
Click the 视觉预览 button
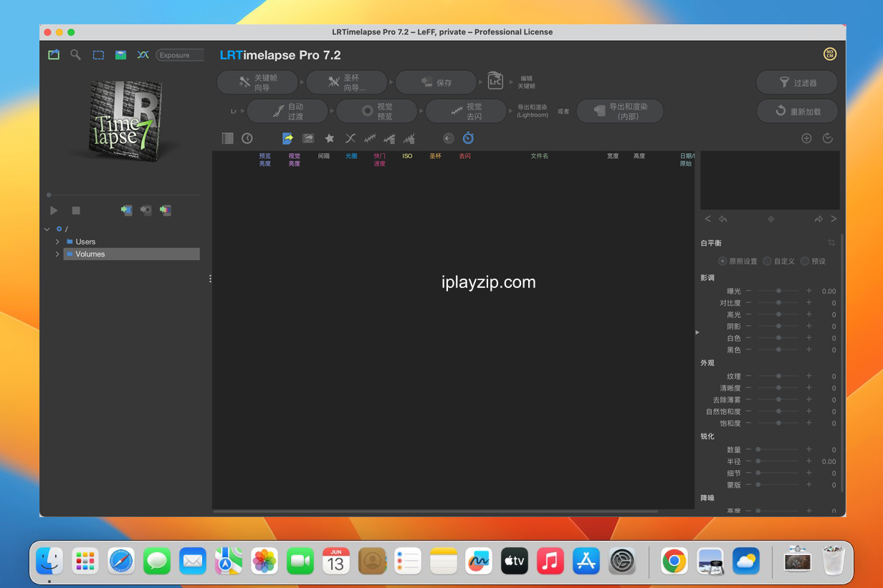click(377, 111)
